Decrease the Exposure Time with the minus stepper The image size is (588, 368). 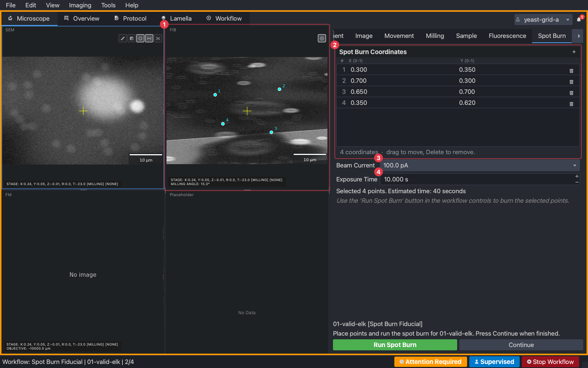[x=577, y=182]
